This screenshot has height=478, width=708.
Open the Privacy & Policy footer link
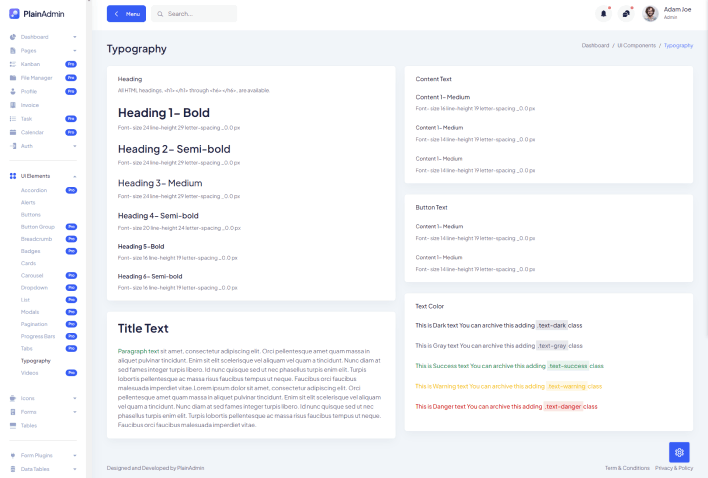(674, 468)
